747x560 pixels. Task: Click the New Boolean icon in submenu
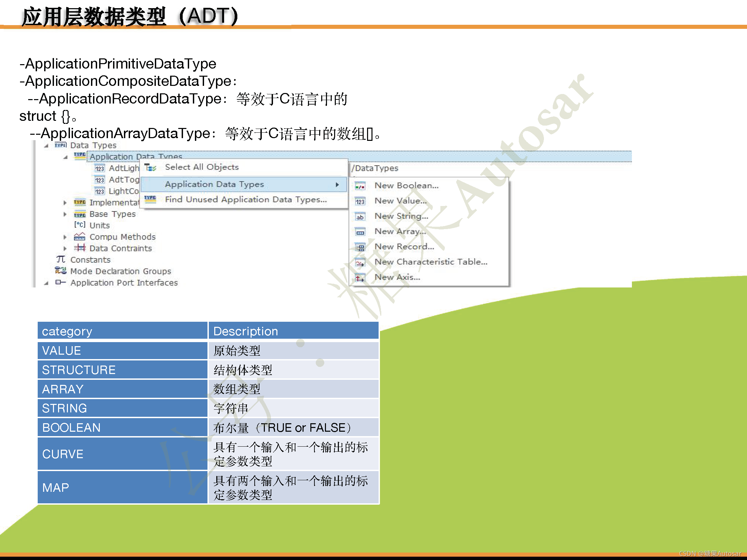pyautogui.click(x=360, y=186)
